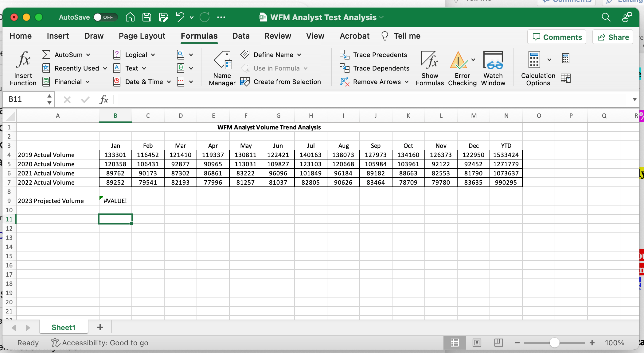The image size is (644, 353).
Task: Click the Insert Function fx icon
Action: point(23,59)
